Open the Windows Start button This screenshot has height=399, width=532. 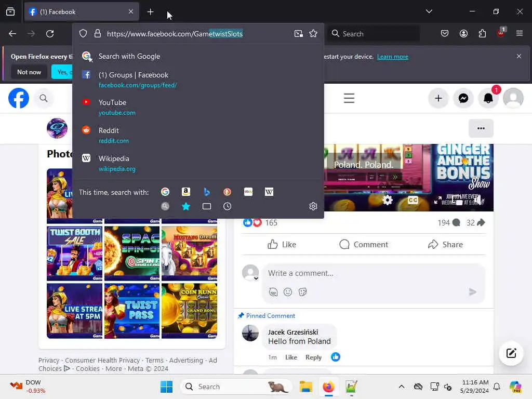[166, 387]
